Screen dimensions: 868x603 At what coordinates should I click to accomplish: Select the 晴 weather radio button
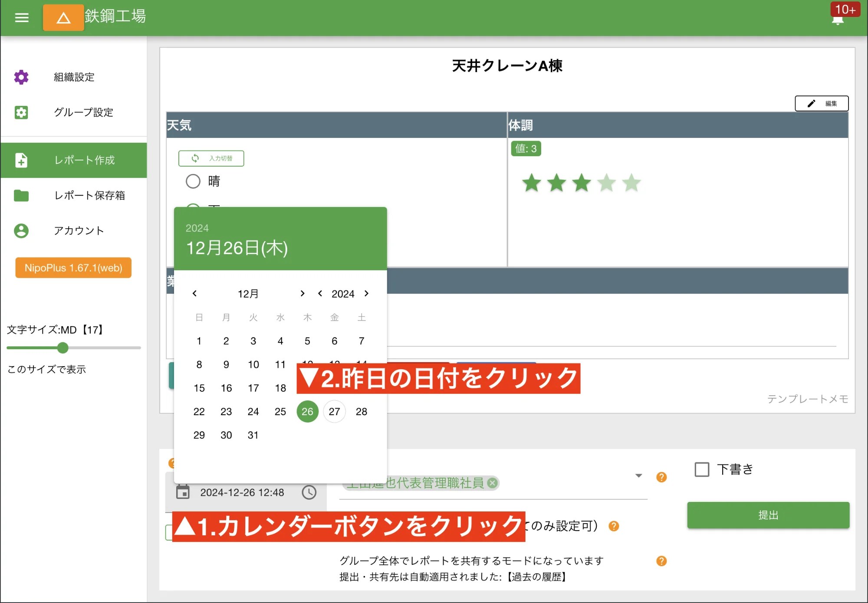[194, 181]
